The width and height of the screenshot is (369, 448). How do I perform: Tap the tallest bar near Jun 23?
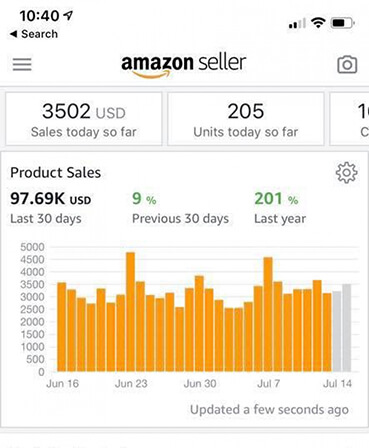[x=131, y=312]
